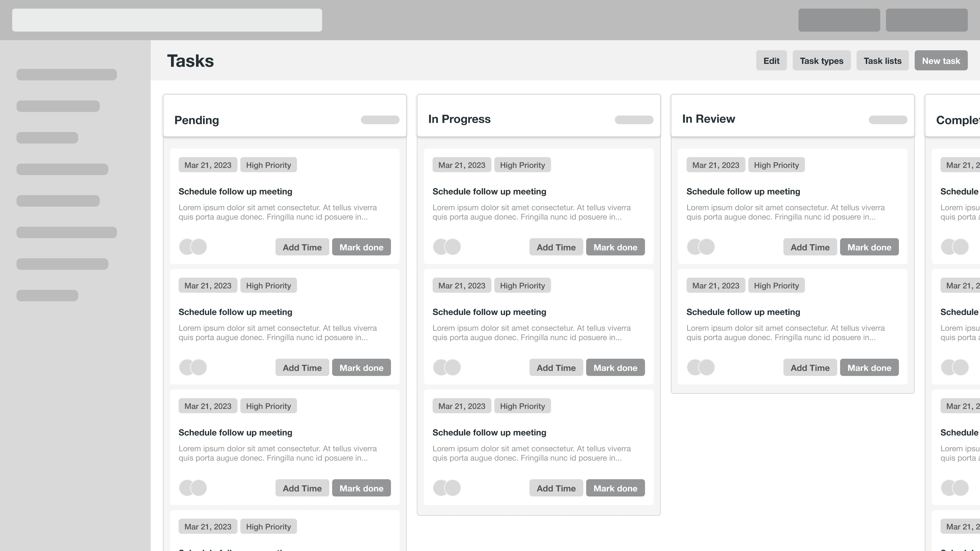Add Time to the first Pending task
980x551 pixels.
coord(302,247)
